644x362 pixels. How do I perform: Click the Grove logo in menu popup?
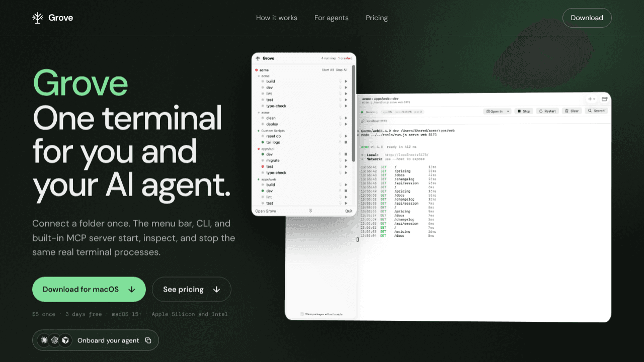coord(258,58)
